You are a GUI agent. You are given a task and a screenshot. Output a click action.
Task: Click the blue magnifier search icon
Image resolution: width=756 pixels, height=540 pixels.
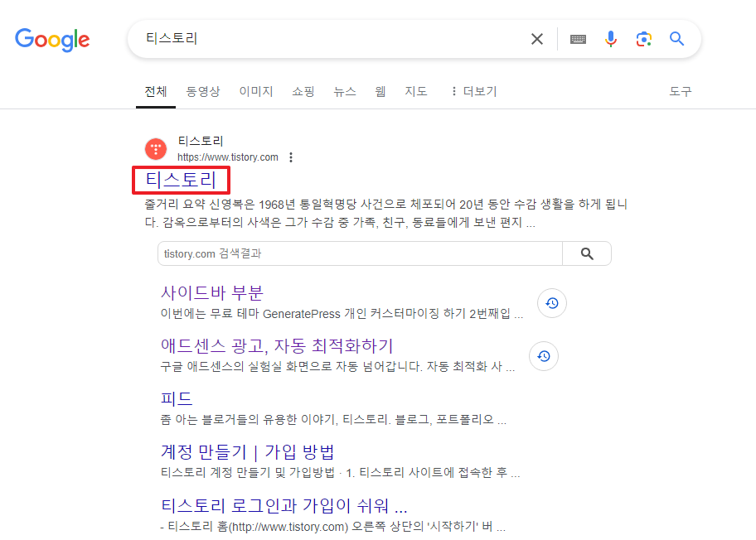[676, 39]
